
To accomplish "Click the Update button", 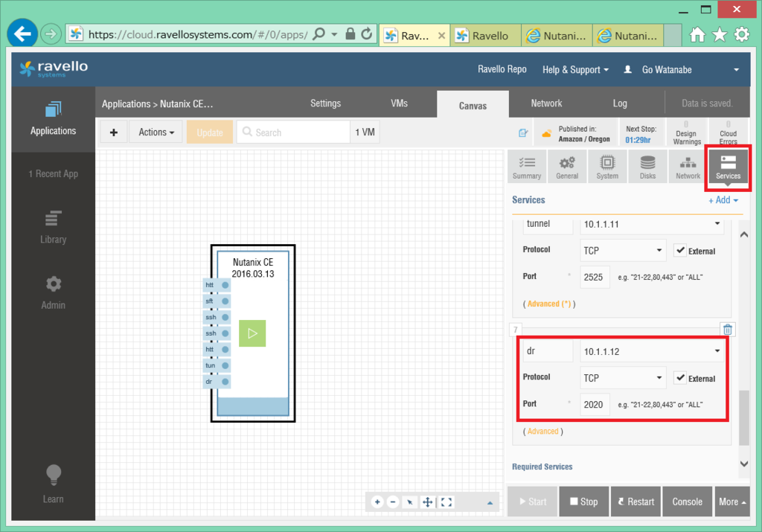I will pyautogui.click(x=210, y=132).
